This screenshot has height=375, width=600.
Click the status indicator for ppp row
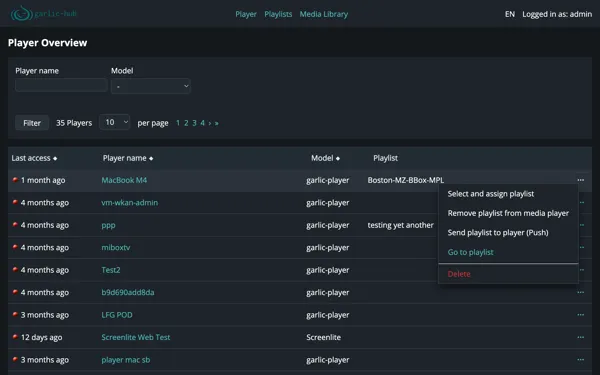(15, 225)
